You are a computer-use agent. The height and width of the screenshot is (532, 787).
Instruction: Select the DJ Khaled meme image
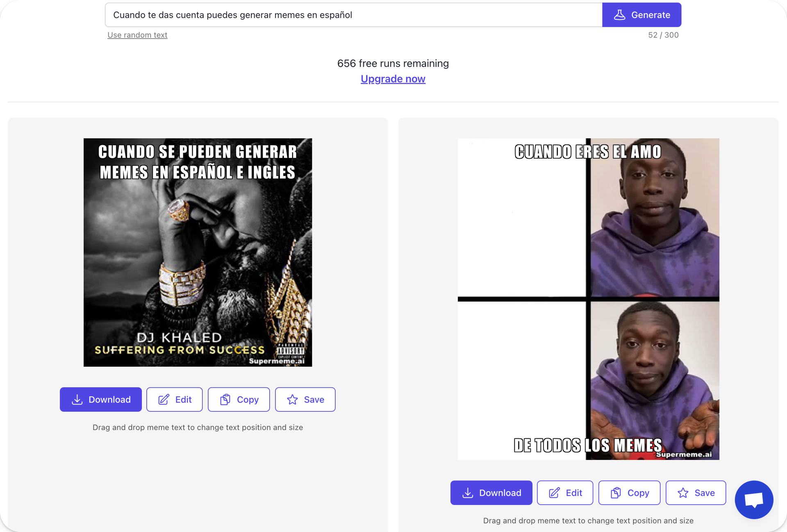click(198, 252)
